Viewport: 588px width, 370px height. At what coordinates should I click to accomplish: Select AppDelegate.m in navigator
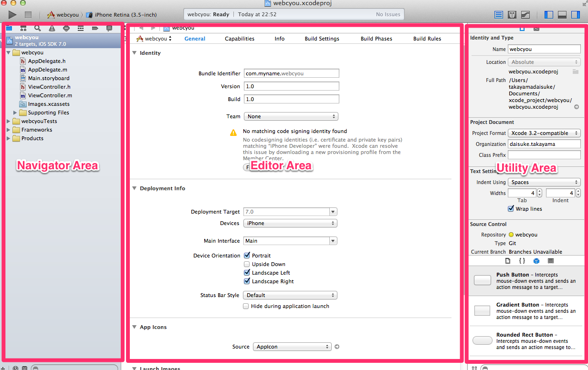coord(47,70)
